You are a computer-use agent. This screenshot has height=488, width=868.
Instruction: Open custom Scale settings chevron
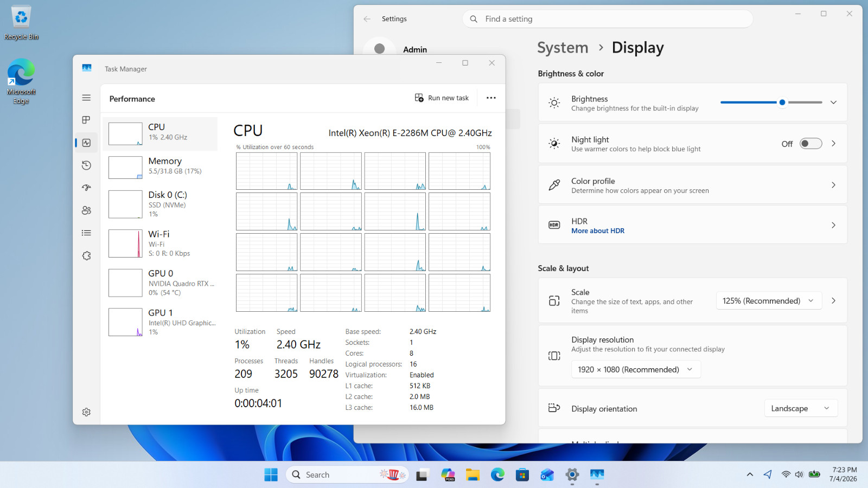[833, 300]
